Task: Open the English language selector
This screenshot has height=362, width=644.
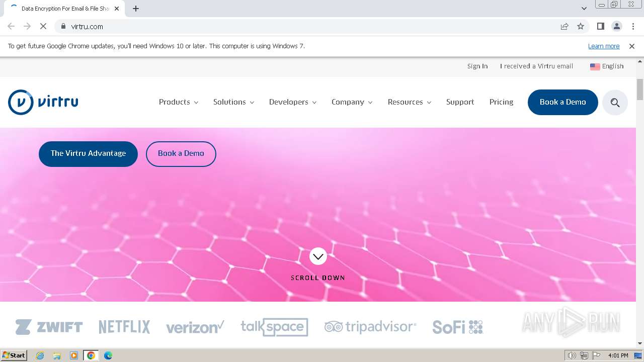Action: [x=607, y=66]
